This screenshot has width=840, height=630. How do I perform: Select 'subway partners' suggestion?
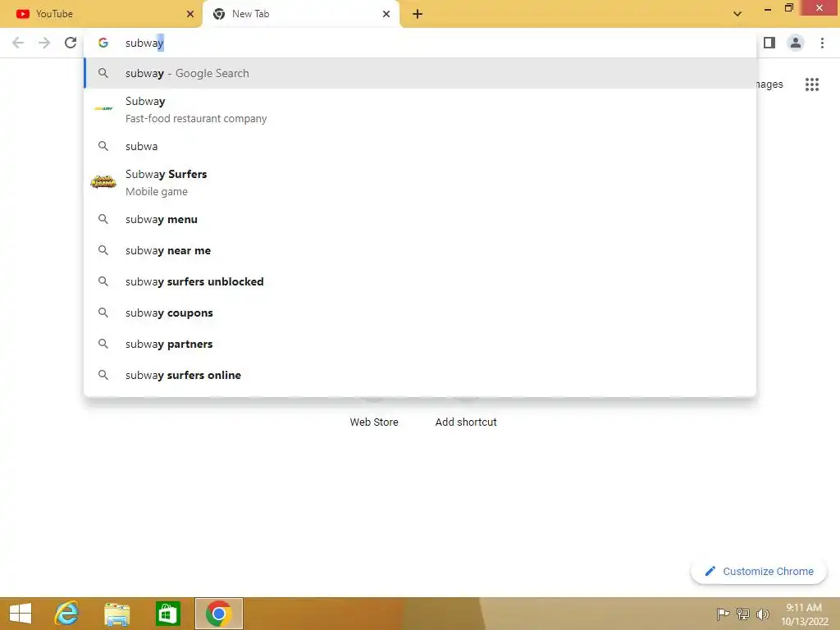(420, 344)
